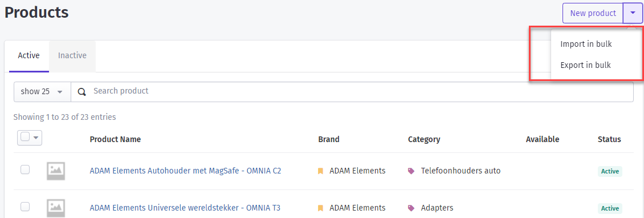Select Export in bulk menu option
This screenshot has height=218, width=644.
tap(586, 65)
